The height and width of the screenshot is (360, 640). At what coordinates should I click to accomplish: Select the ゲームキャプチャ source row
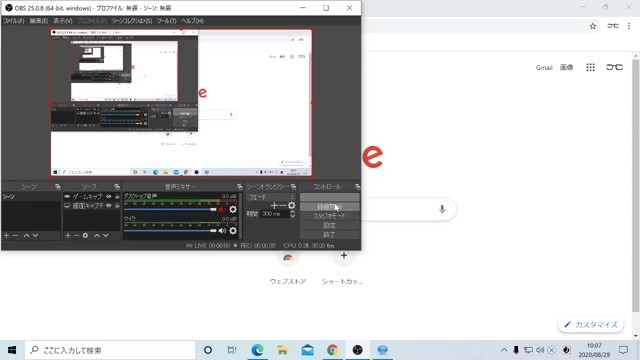click(x=91, y=197)
